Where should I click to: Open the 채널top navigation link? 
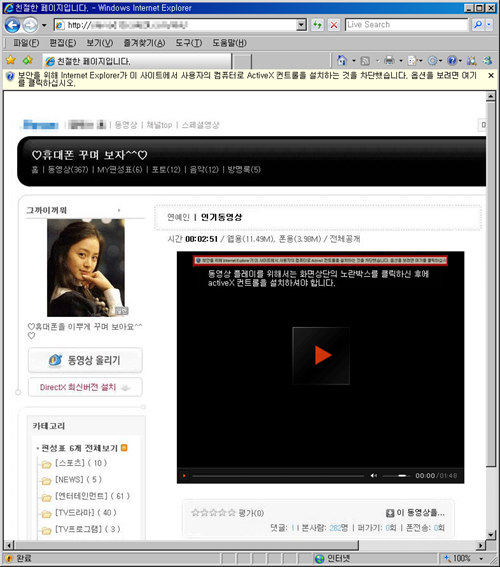click(x=159, y=125)
